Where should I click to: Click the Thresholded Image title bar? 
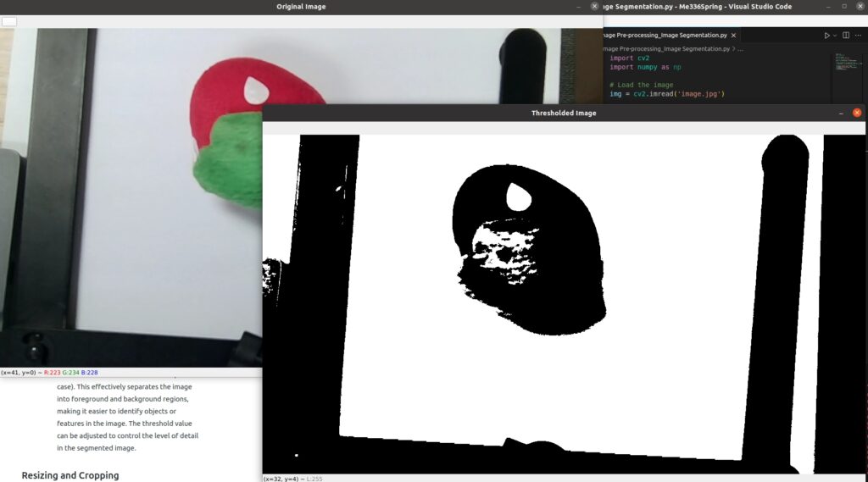point(564,113)
